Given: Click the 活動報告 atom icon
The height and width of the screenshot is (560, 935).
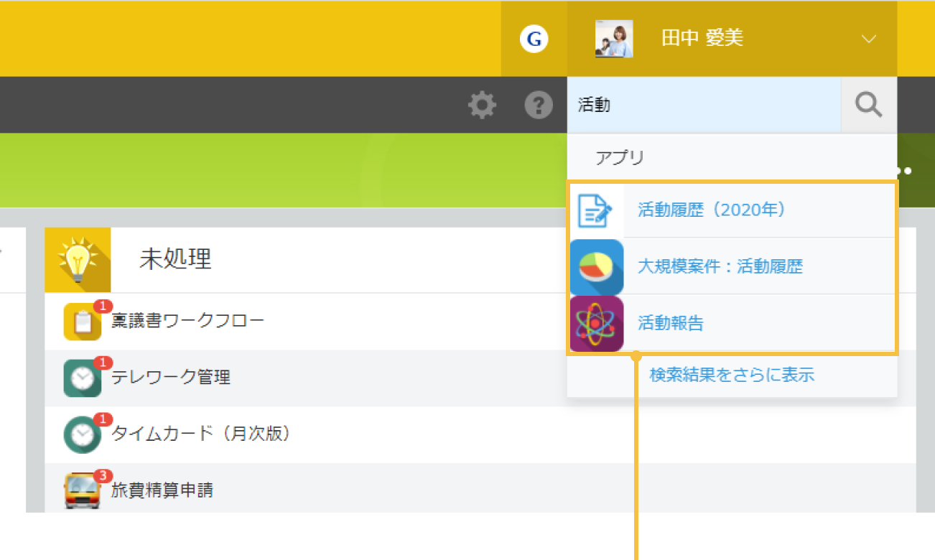Looking at the screenshot, I should [596, 323].
